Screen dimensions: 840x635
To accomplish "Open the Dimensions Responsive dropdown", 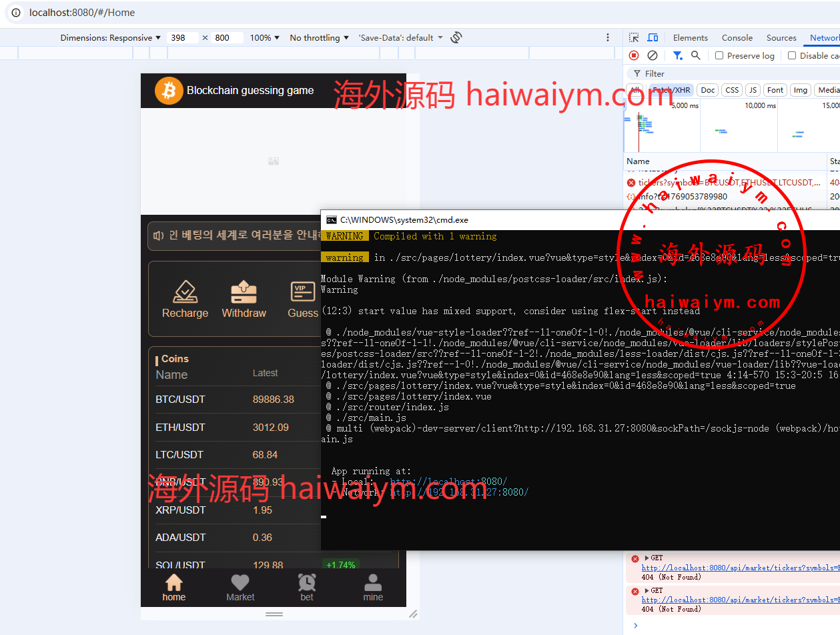I will tap(111, 37).
